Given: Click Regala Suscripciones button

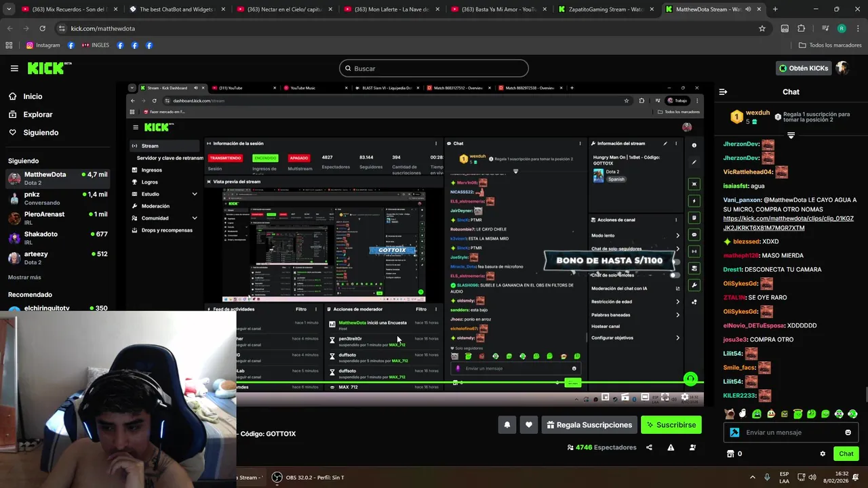Looking at the screenshot, I should (x=589, y=425).
